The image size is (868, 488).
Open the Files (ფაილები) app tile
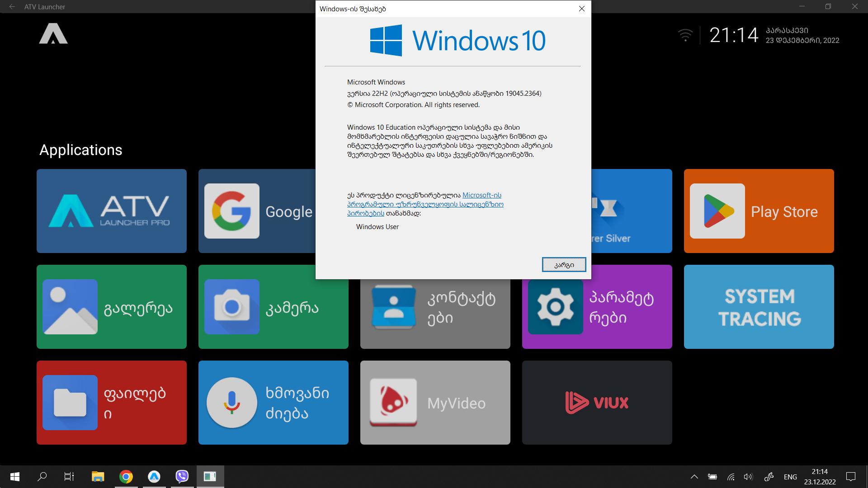(x=111, y=403)
